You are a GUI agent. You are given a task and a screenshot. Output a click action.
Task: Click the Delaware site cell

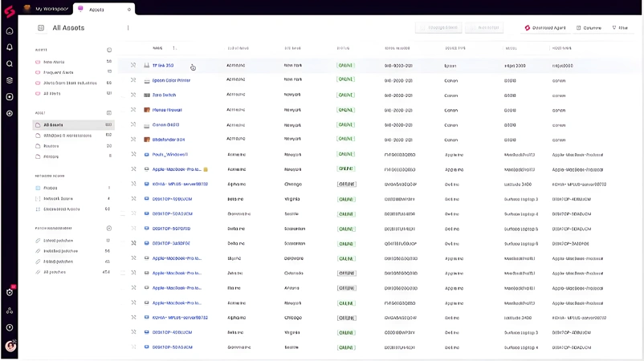(294, 258)
